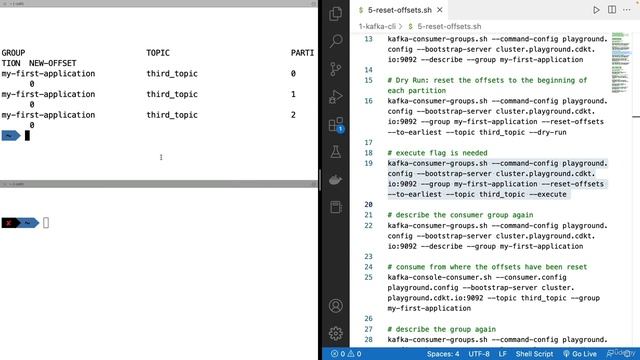The height and width of the screenshot is (360, 640).
Task: Run the shell script with play icon
Action: tap(596, 10)
